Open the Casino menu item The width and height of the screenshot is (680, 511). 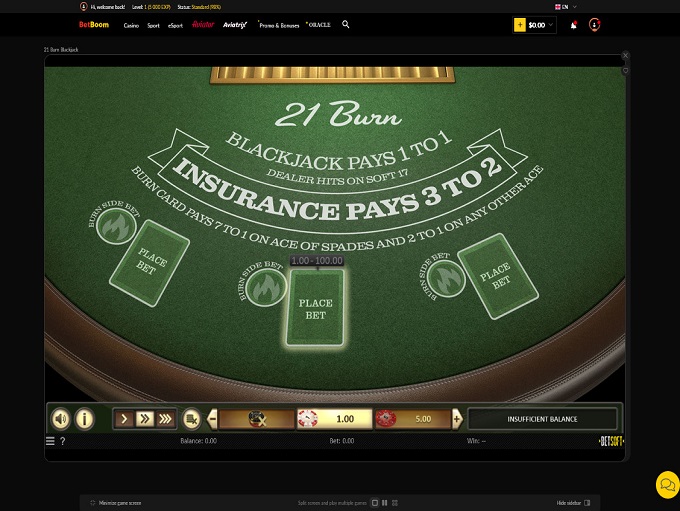[131, 25]
